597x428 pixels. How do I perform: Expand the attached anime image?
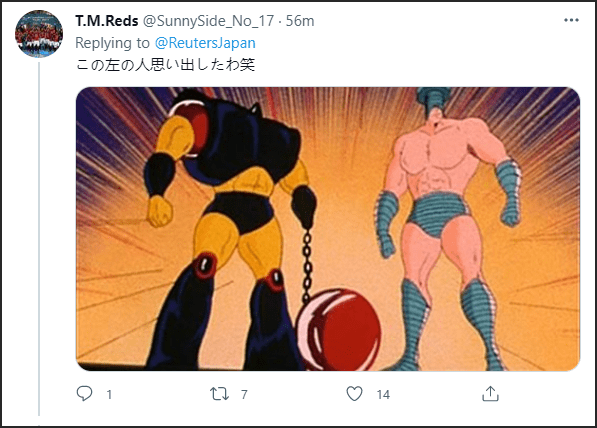[x=328, y=229]
